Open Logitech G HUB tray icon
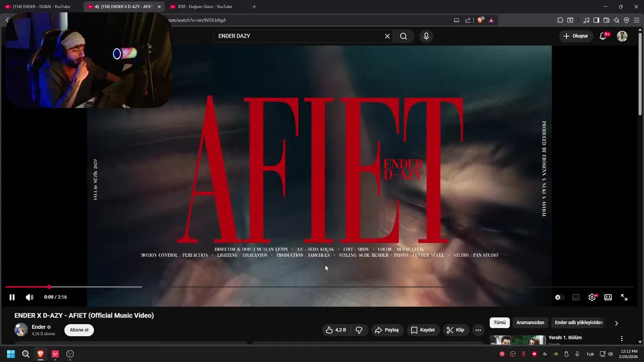644x362 pixels. (545, 354)
